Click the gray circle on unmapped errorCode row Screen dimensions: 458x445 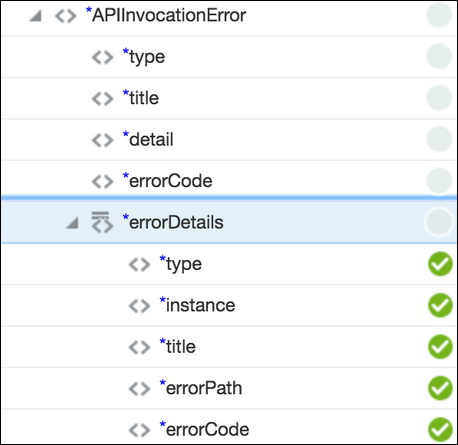pyautogui.click(x=439, y=180)
